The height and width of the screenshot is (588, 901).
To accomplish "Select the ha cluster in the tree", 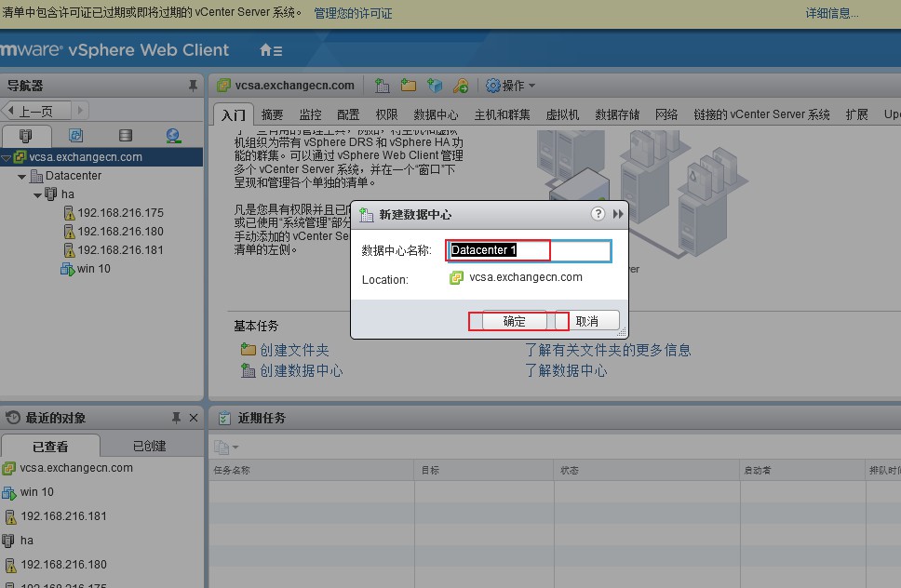I will (x=67, y=194).
